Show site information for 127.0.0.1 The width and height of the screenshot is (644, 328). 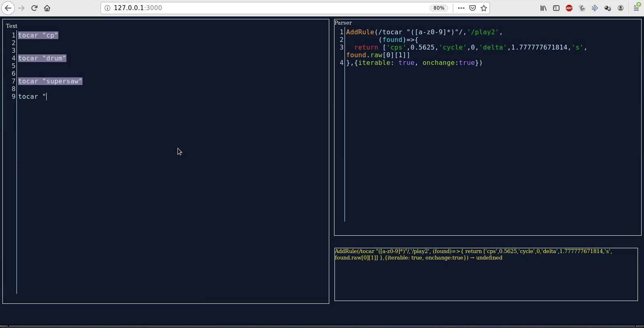pyautogui.click(x=107, y=8)
